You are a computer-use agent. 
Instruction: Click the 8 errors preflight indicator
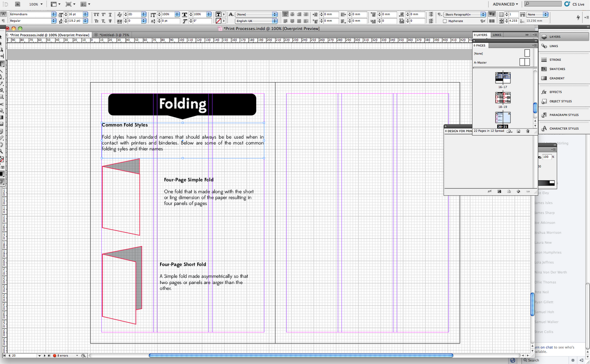tap(62, 356)
